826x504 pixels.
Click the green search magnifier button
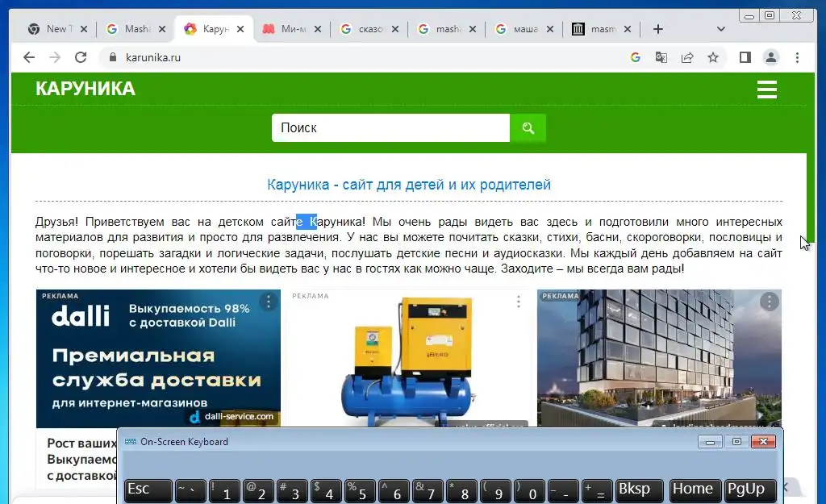pyautogui.click(x=528, y=127)
